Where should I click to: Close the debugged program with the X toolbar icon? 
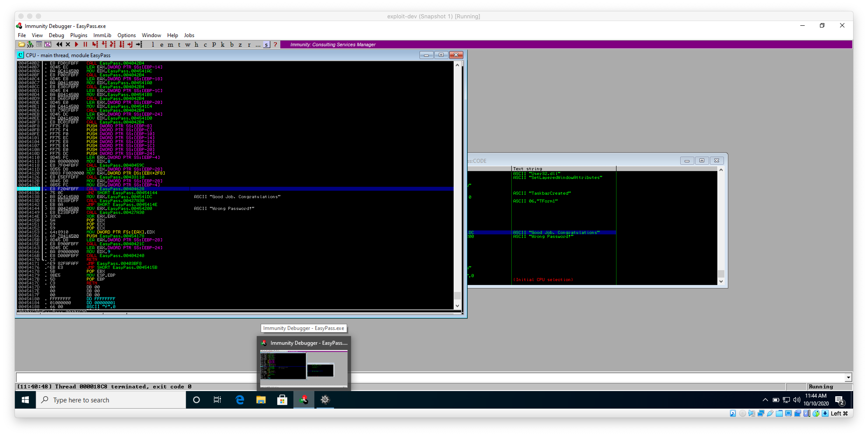[68, 45]
